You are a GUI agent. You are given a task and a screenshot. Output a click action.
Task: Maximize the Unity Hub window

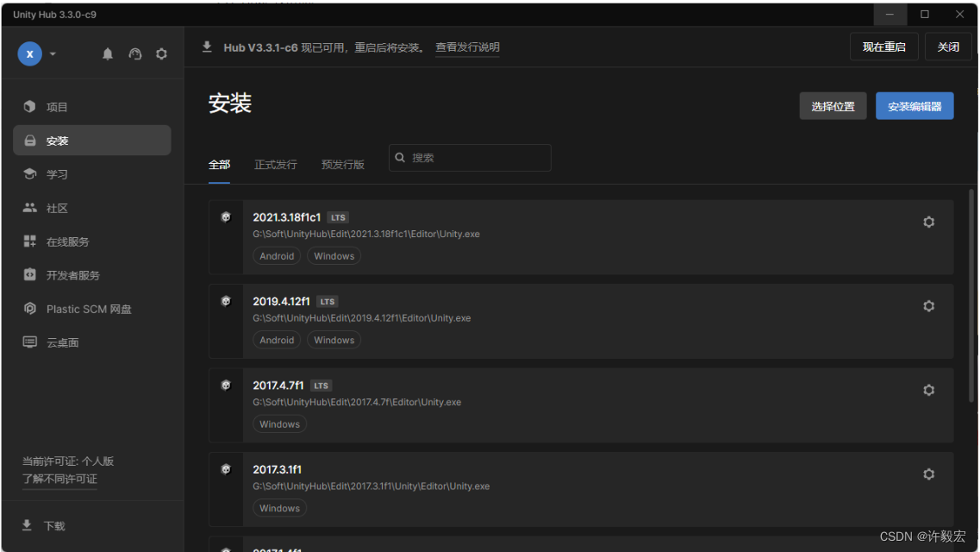(924, 14)
